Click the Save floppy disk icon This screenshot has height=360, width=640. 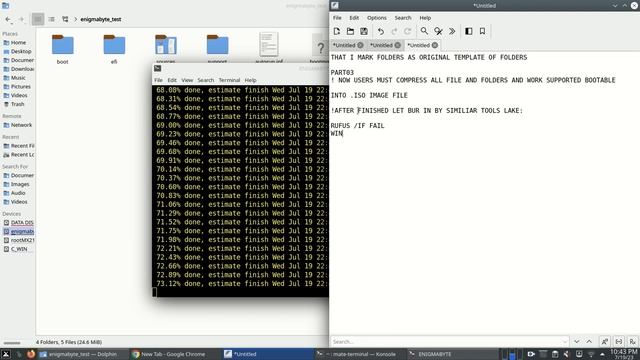[364, 31]
